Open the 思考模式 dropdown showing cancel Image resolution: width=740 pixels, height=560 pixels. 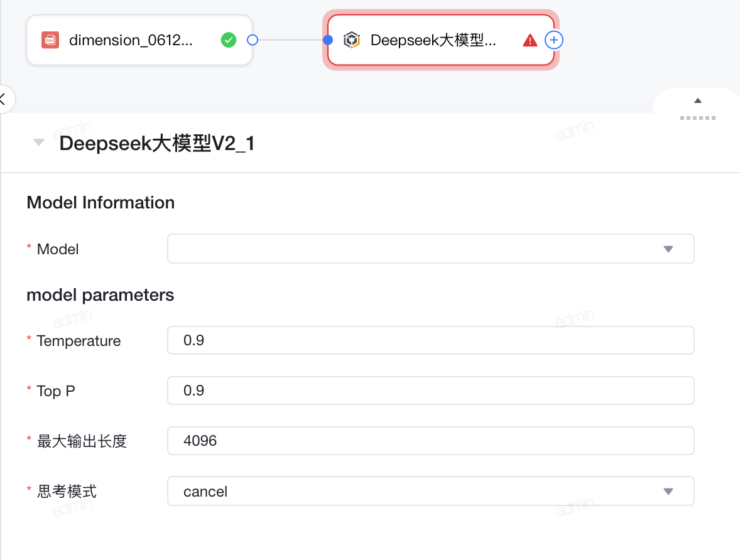430,491
